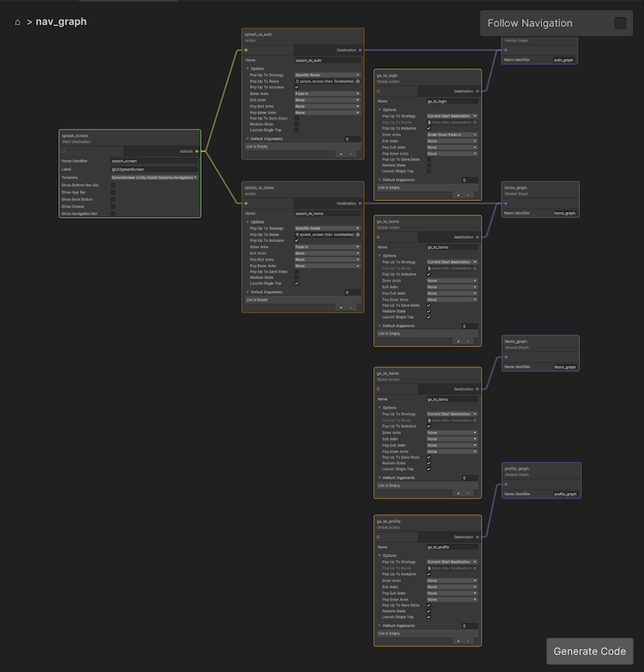Click the home icon in the breadcrumb

18,22
